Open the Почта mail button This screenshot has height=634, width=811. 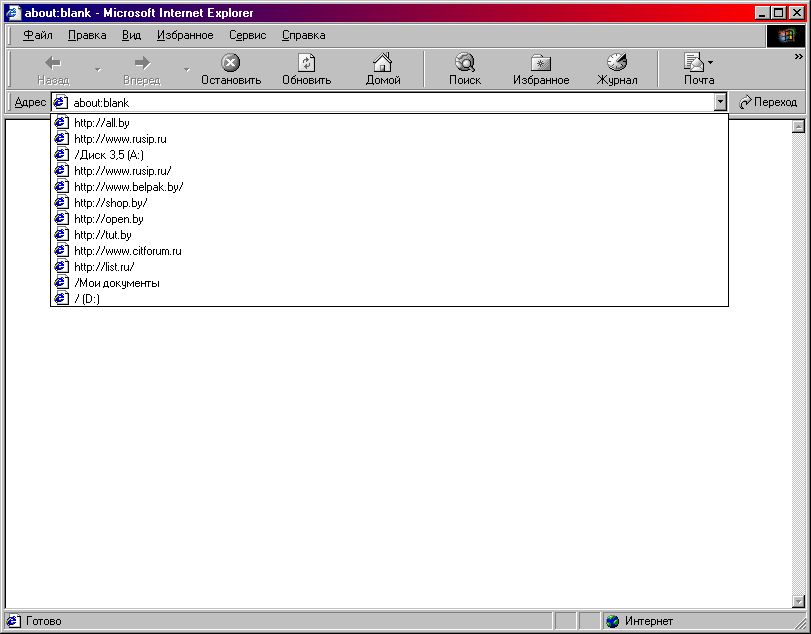(699, 69)
